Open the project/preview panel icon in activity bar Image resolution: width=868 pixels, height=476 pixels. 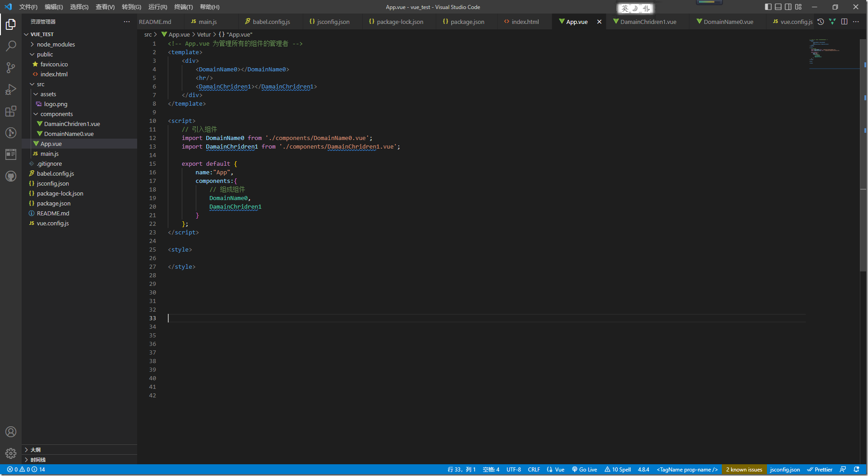(x=11, y=154)
